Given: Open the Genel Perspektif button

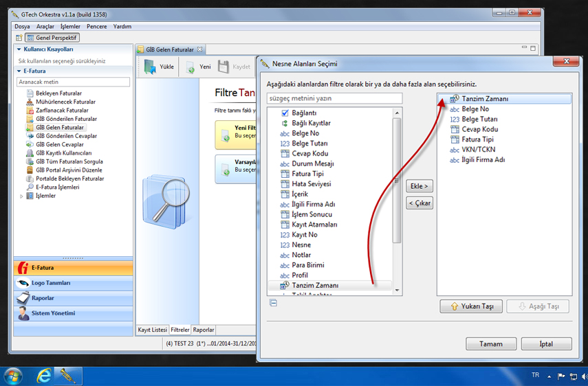Looking at the screenshot, I should pos(52,38).
